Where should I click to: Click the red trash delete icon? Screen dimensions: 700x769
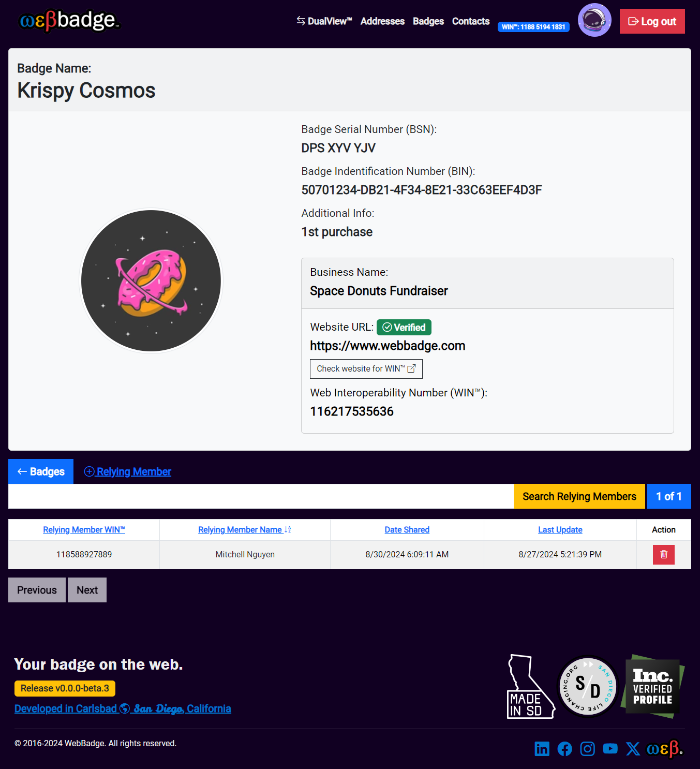coord(663,555)
